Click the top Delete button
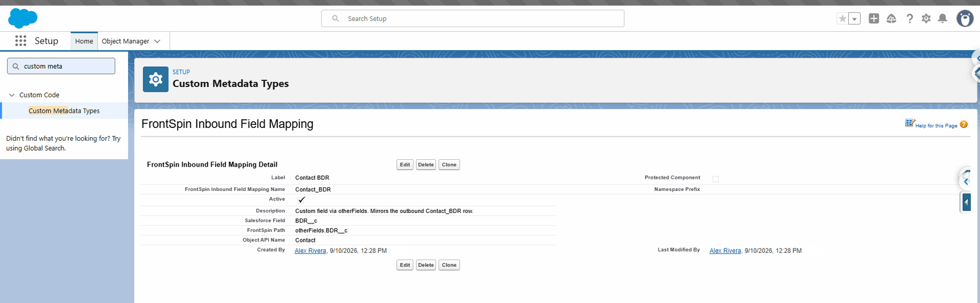The image size is (980, 303). coord(426,165)
